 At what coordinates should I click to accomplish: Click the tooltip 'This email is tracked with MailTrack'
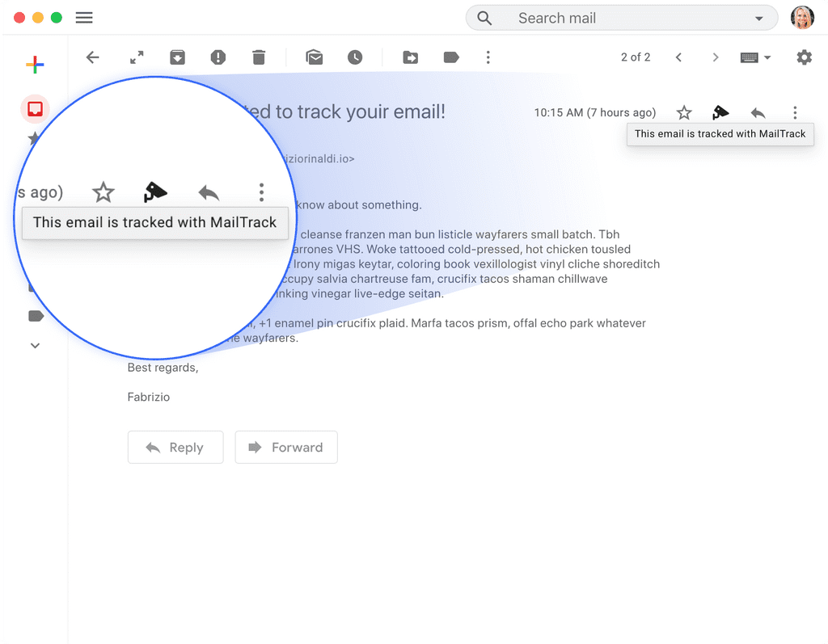pos(720,134)
